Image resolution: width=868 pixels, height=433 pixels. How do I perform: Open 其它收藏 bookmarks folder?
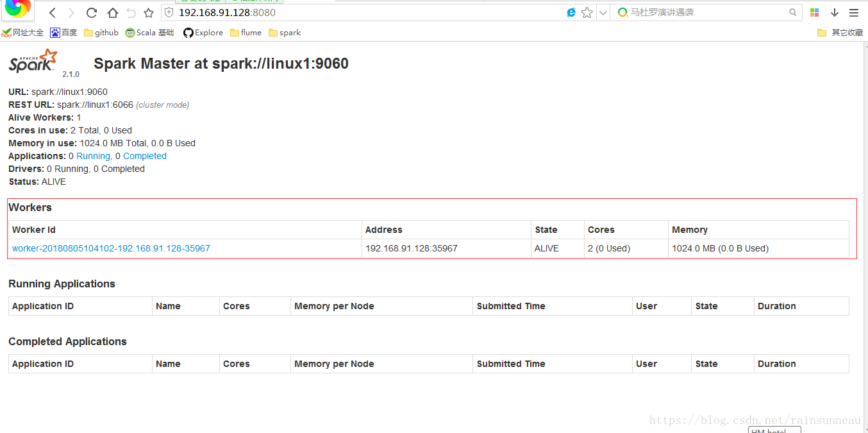point(840,33)
